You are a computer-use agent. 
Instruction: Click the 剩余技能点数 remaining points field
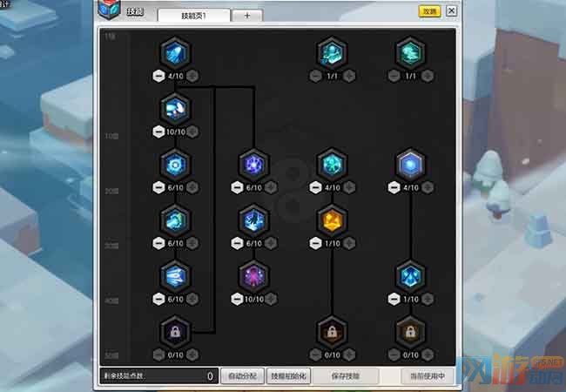[158, 376]
